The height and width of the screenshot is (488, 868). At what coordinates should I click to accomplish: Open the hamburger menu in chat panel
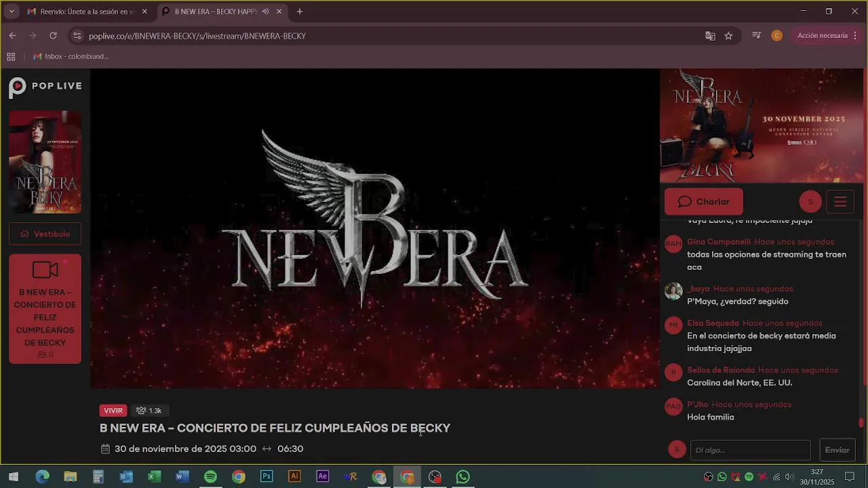tap(840, 202)
